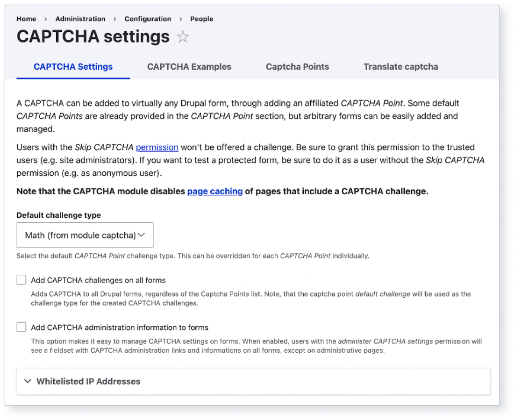Viewport: 514px width, 420px height.
Task: Navigate to Home via the breadcrumb
Action: (x=26, y=19)
